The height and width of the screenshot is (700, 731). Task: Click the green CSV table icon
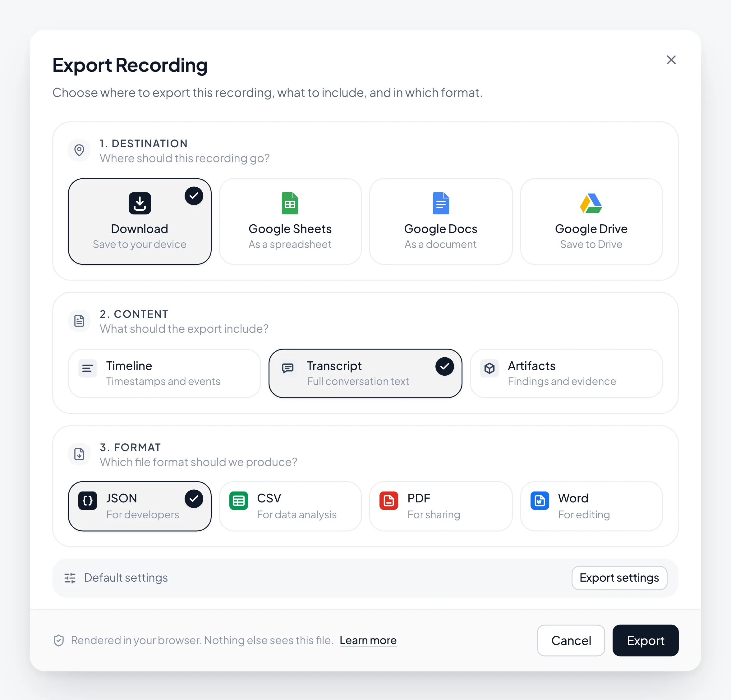coord(238,501)
